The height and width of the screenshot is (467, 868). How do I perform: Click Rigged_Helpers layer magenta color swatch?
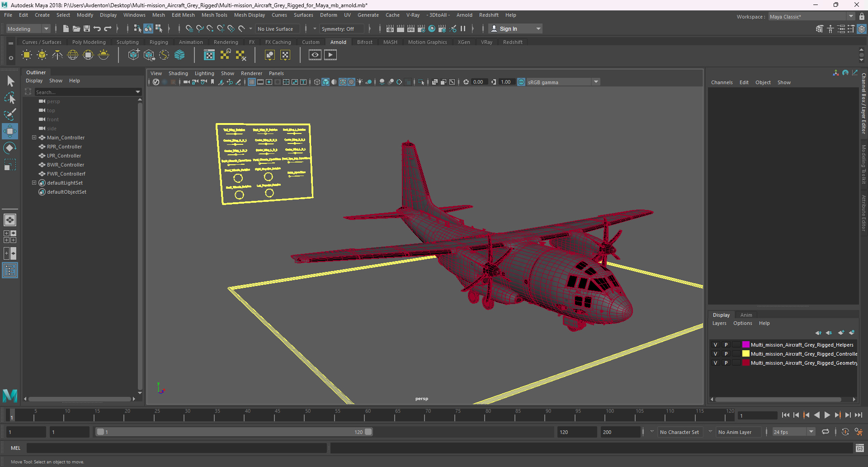[745, 345]
